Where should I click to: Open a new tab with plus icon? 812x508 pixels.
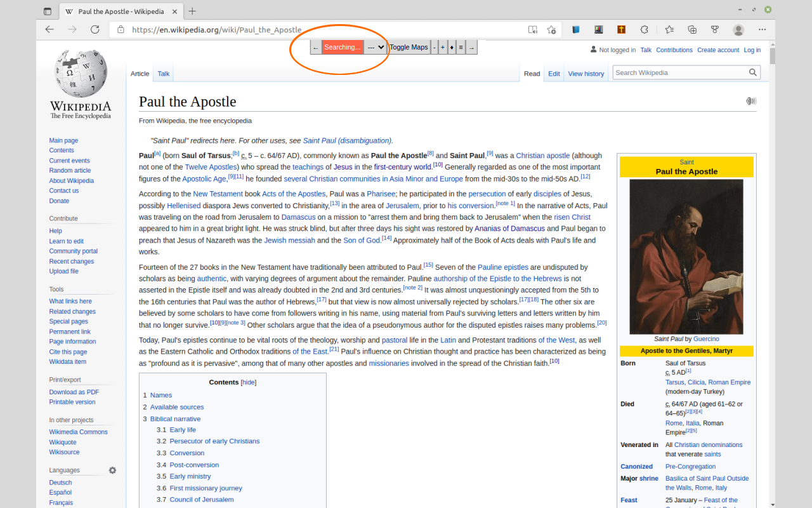pyautogui.click(x=192, y=11)
